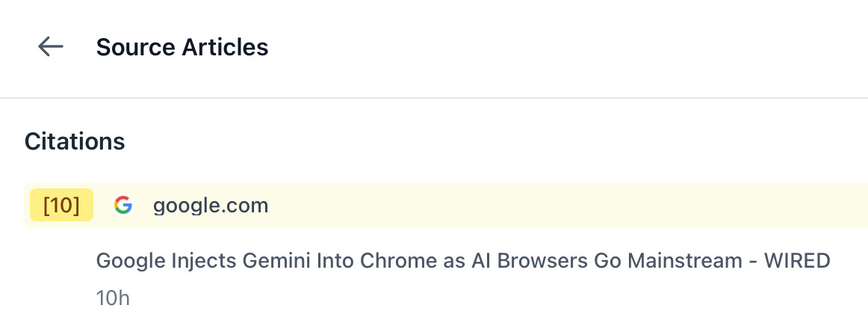This screenshot has width=868, height=326.
Task: Click the word "Gemini" in the headline
Action: point(276,261)
